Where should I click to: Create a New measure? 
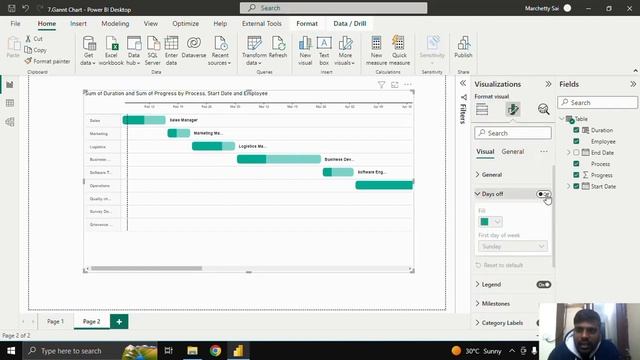(x=376, y=51)
